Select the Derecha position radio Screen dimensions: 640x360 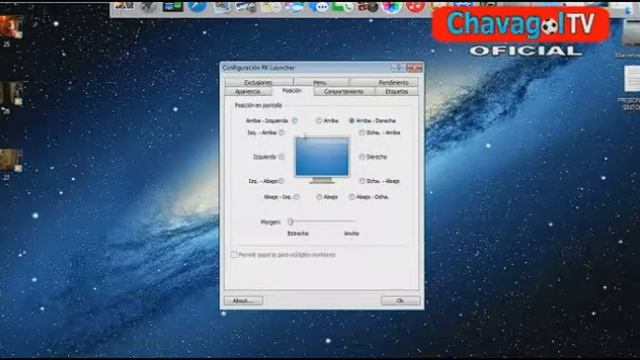coord(362,157)
